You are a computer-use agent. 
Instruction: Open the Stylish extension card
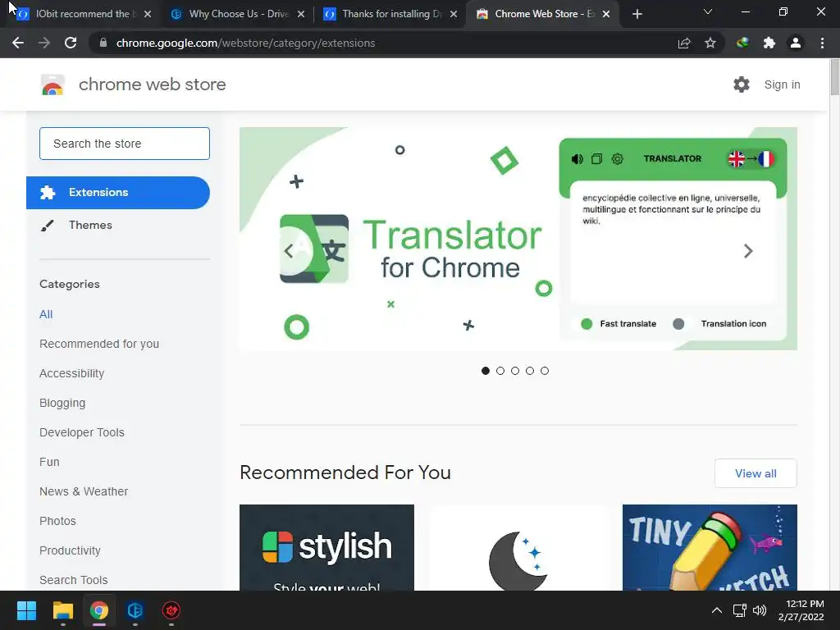pyautogui.click(x=326, y=547)
